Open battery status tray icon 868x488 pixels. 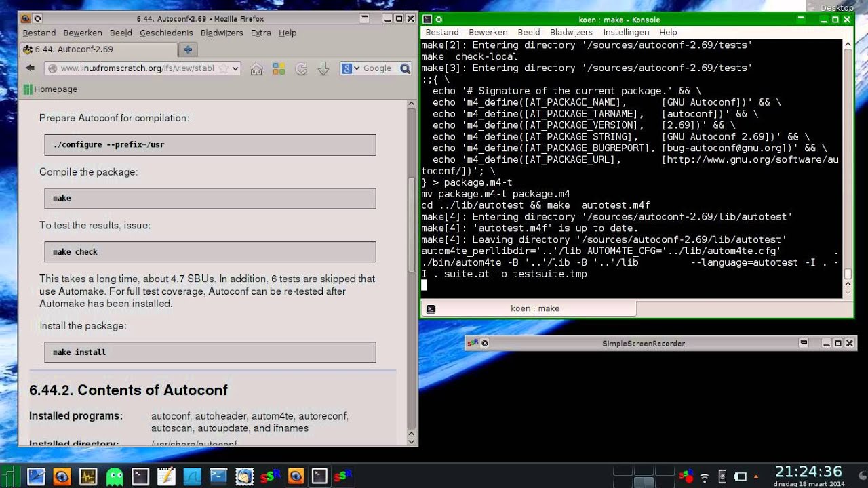click(741, 477)
